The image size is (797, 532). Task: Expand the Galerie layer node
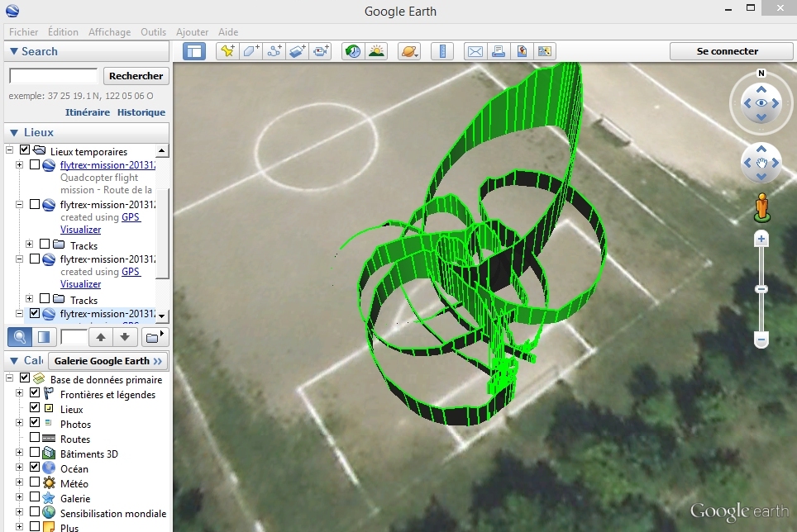click(x=19, y=496)
